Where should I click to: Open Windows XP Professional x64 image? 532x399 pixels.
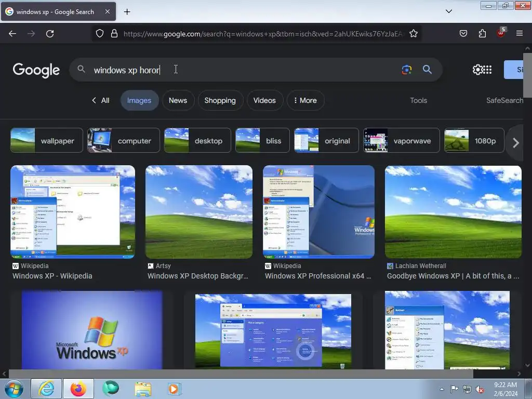(318, 212)
